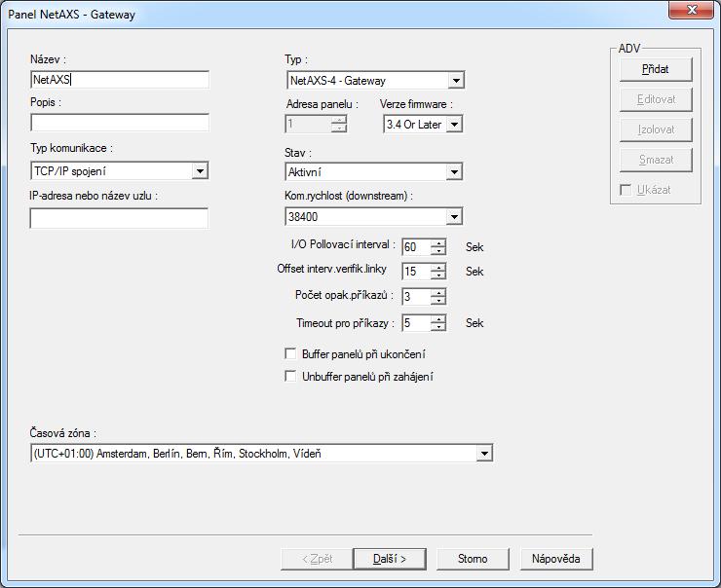Click the Timeout pro příkazy number field
The image size is (721, 588).
point(416,323)
